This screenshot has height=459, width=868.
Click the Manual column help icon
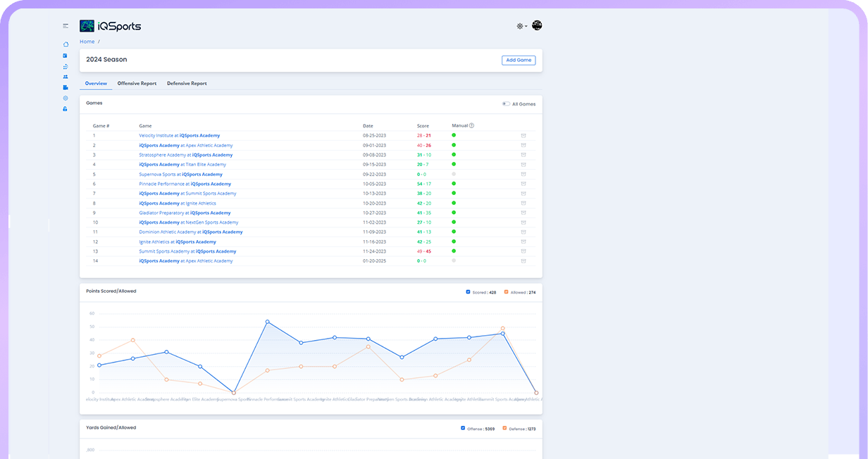(471, 126)
